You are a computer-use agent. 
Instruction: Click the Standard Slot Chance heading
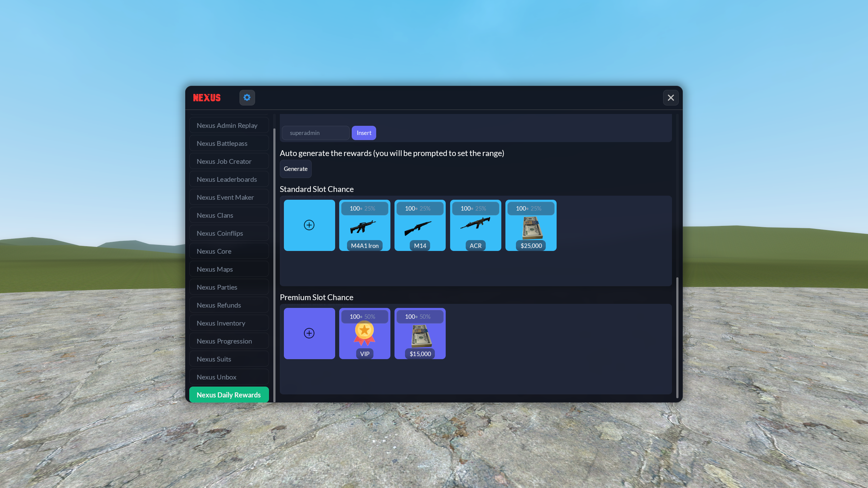316,189
